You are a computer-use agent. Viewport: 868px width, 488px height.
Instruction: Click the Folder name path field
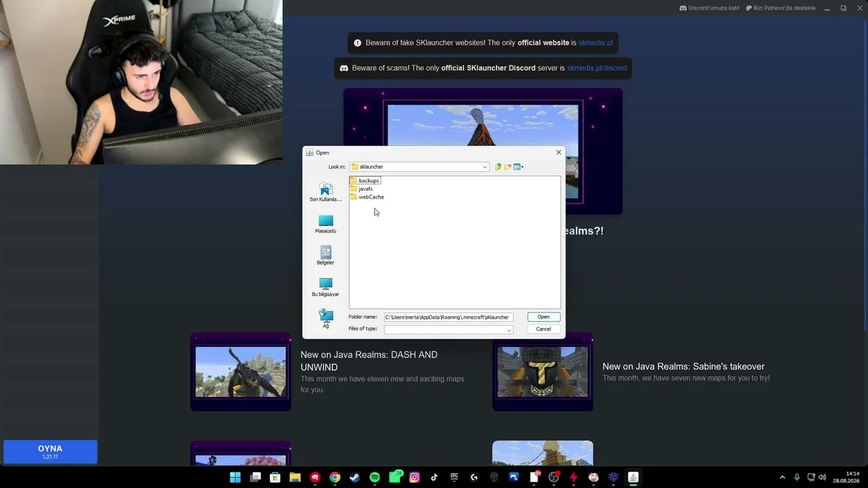click(448, 317)
